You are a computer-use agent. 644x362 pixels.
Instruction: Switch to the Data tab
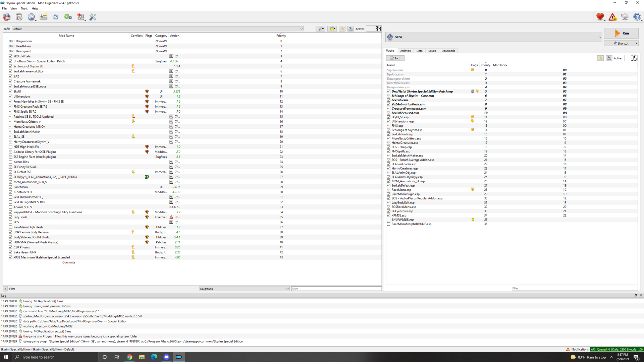(x=419, y=51)
